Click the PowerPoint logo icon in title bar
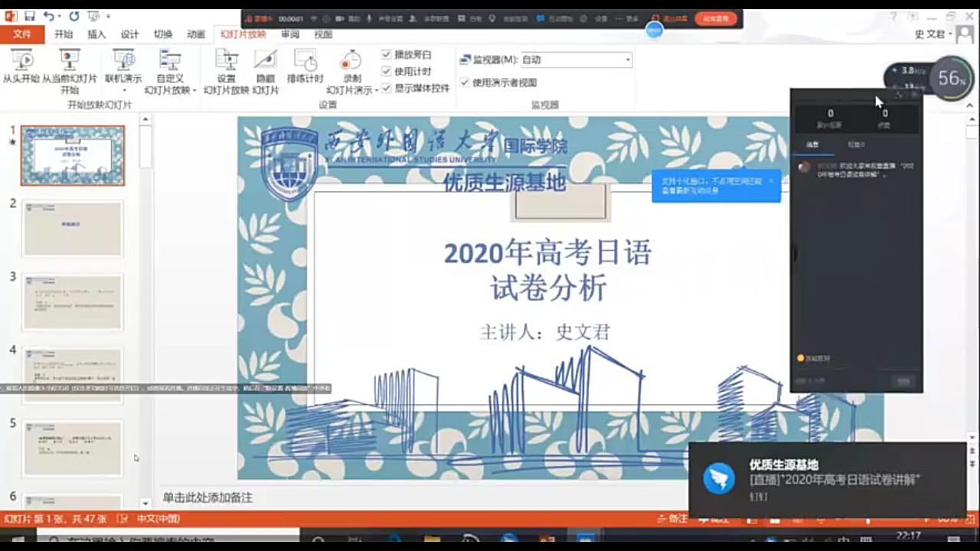 [11, 15]
